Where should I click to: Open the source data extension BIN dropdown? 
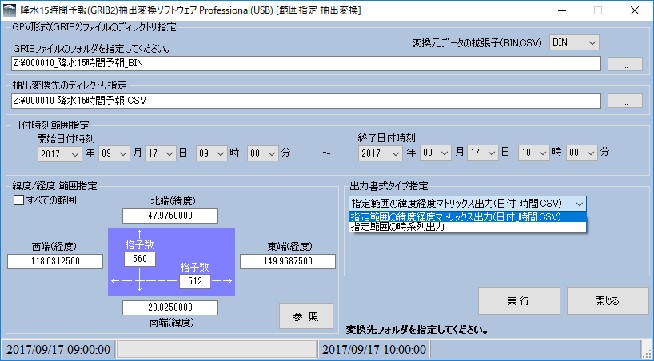point(574,43)
